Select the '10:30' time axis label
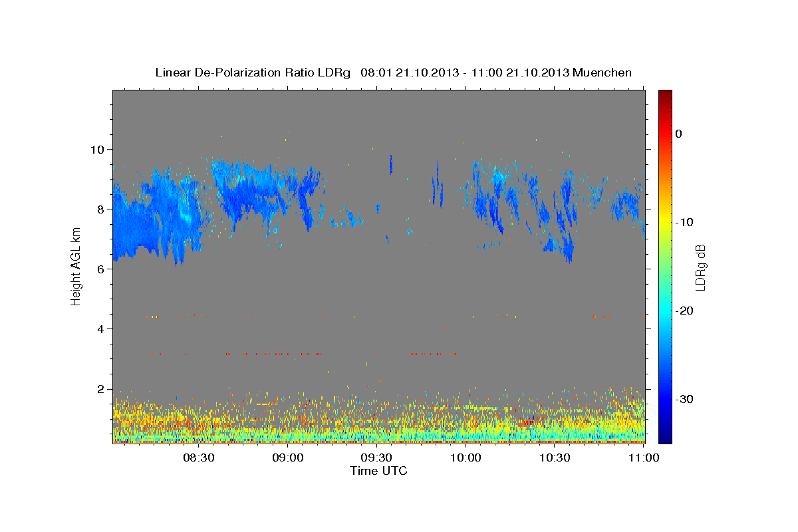The height and width of the screenshot is (532, 798). (555, 458)
